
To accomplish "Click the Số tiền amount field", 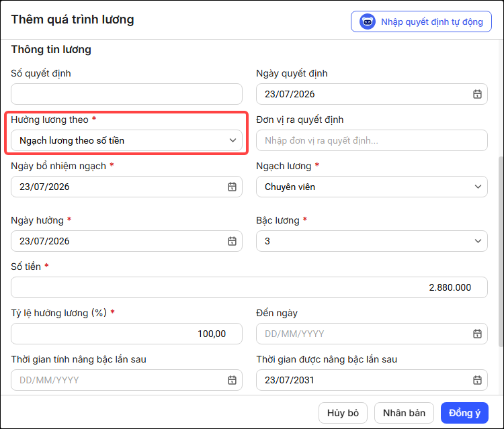I will coord(249,287).
